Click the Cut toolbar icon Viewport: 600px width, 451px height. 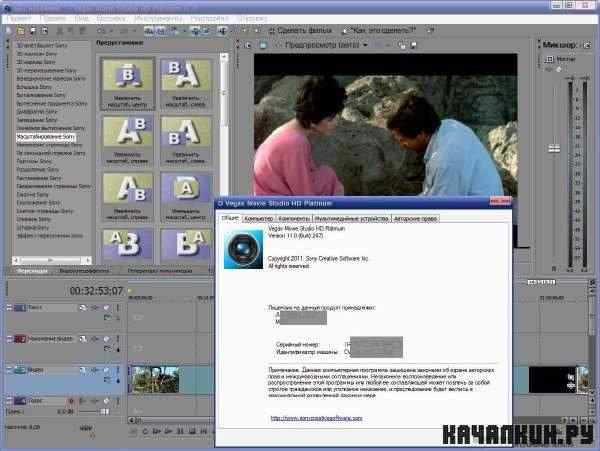[60, 31]
